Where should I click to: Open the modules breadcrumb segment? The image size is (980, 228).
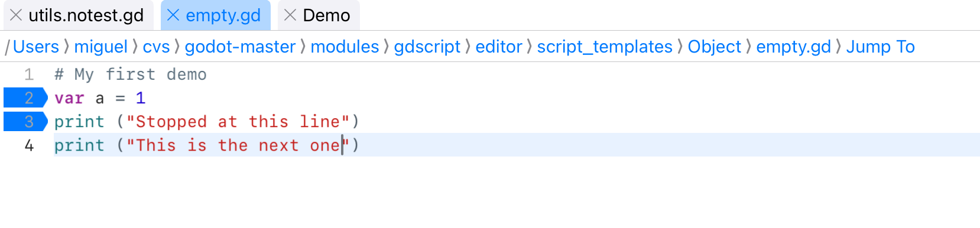[x=345, y=47]
